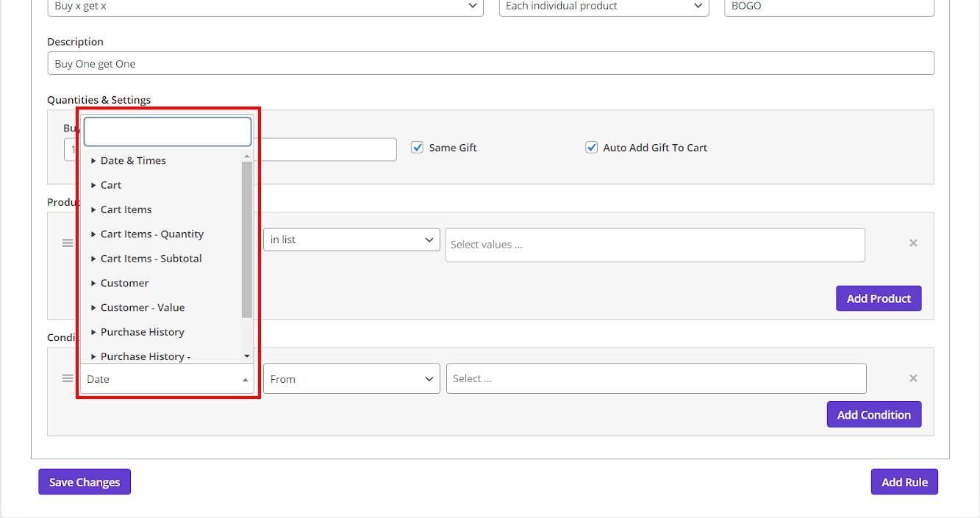Click the Add Condition button

point(873,415)
